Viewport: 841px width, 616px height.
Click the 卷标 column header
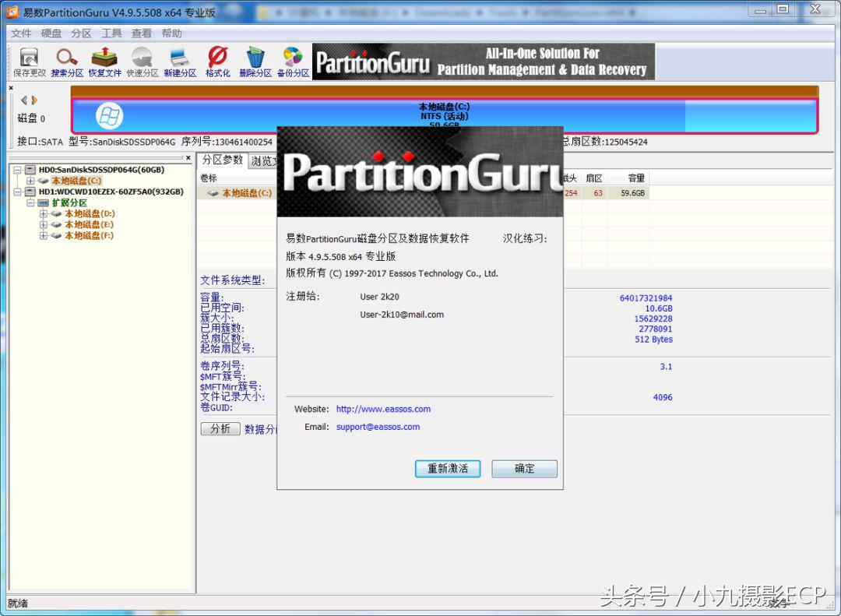click(209, 178)
